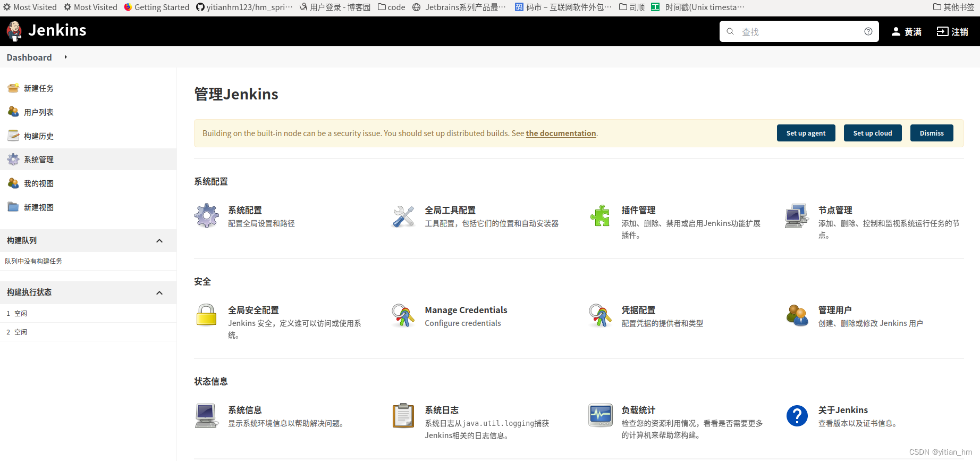Open the 关于Jenkins title link
980x461 pixels.
pyautogui.click(x=843, y=410)
